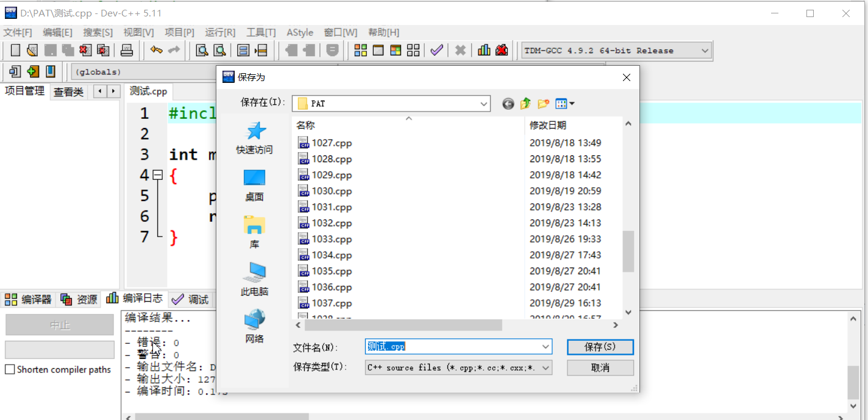Click the red Close file toolbar icon
Screen dimensions: 868x420
(x=85, y=50)
